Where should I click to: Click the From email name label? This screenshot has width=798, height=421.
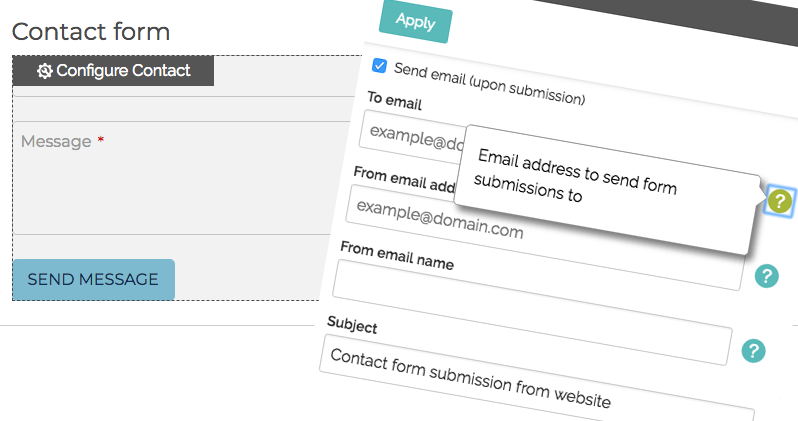click(x=397, y=255)
